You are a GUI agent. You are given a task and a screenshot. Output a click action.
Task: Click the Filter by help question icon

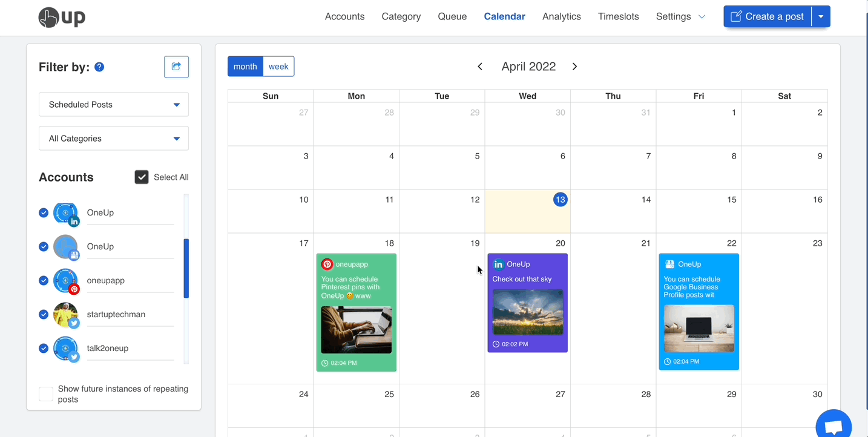pyautogui.click(x=99, y=67)
